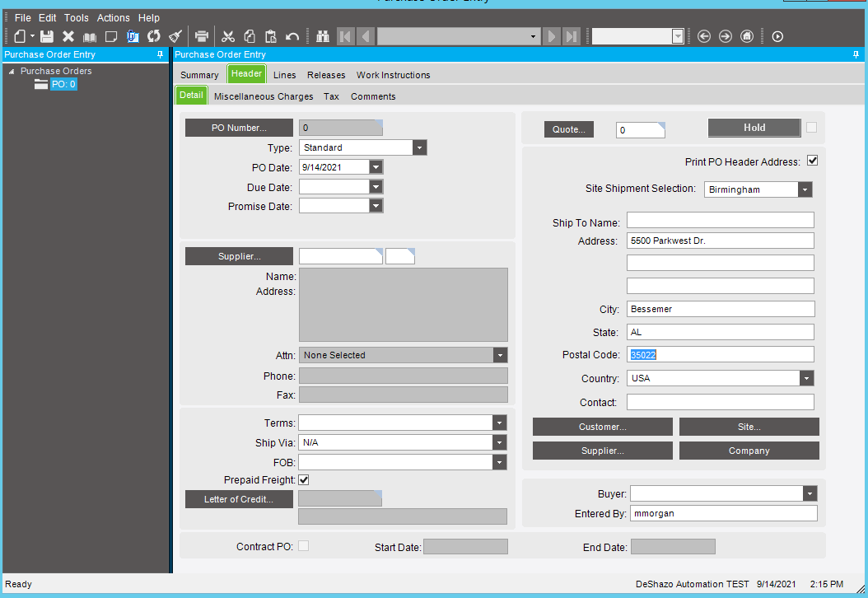Image resolution: width=868 pixels, height=598 pixels.
Task: Open the white toolbar combo box dropdown
Action: tap(678, 36)
